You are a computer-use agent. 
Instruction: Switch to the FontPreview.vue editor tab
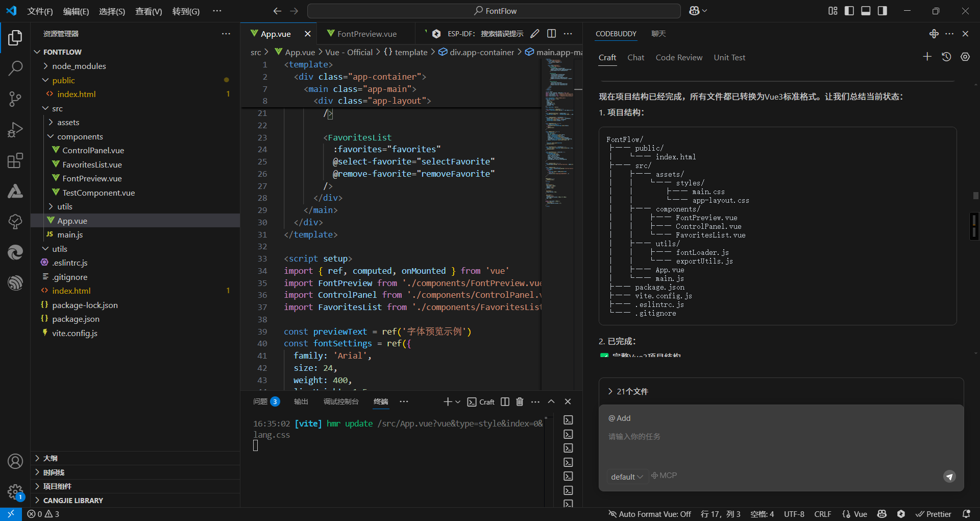(366, 34)
